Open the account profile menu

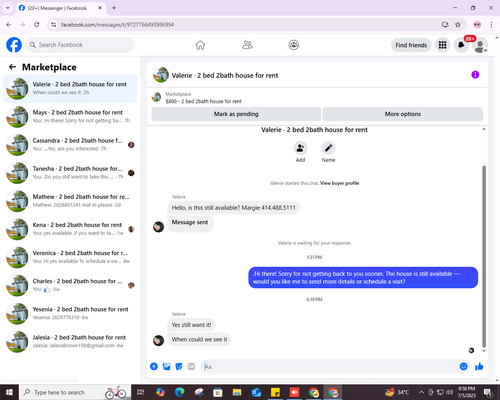[480, 45]
